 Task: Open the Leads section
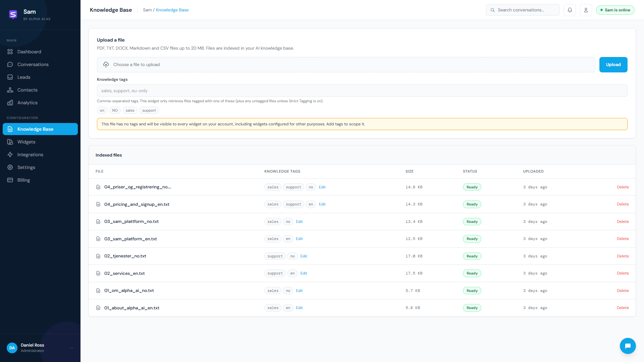40,77
